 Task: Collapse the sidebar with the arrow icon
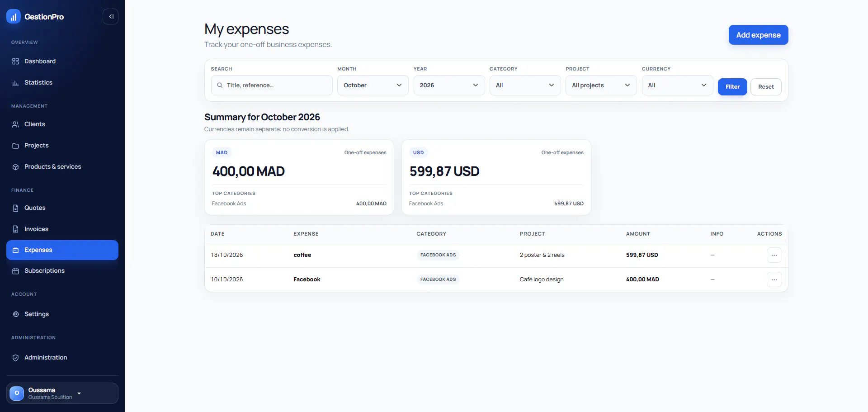[111, 17]
